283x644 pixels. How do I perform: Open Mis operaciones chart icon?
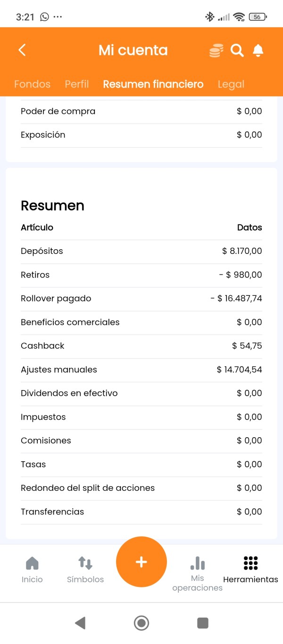pyautogui.click(x=198, y=563)
